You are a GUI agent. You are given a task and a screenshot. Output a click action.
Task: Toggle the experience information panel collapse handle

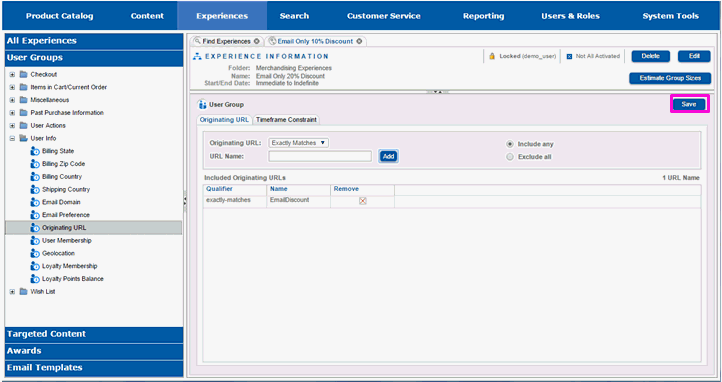[x=438, y=92]
